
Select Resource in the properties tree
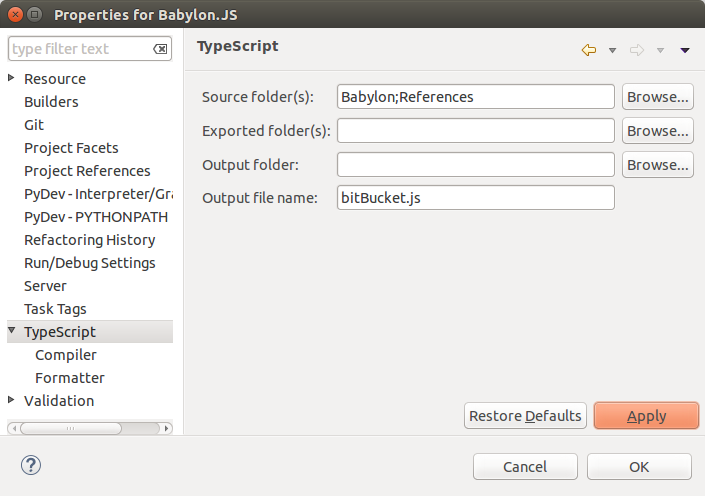[55, 79]
